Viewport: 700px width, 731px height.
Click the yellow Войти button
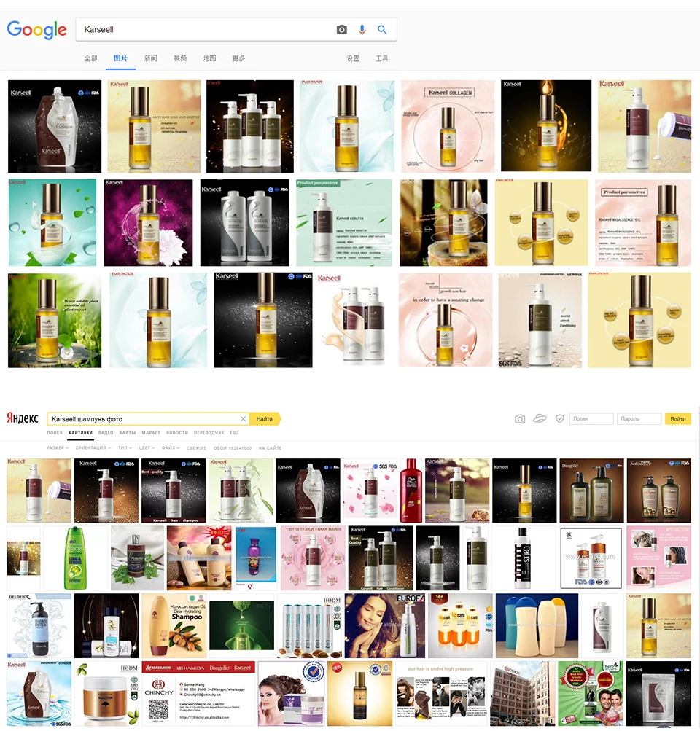point(677,418)
